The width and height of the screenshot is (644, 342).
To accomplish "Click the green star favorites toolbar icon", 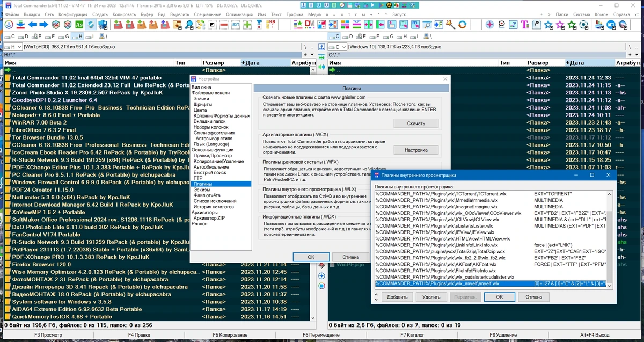I will tap(572, 25).
